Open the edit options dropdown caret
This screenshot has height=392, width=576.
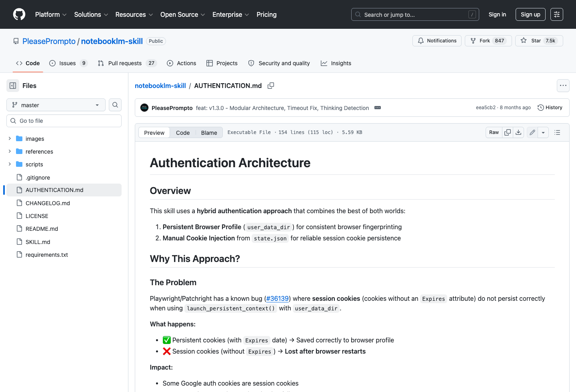pyautogui.click(x=543, y=132)
